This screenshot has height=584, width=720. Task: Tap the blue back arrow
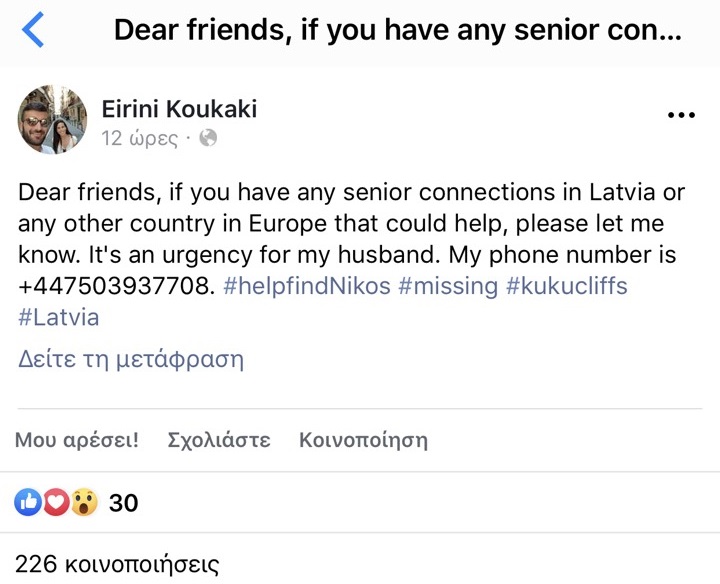33,30
